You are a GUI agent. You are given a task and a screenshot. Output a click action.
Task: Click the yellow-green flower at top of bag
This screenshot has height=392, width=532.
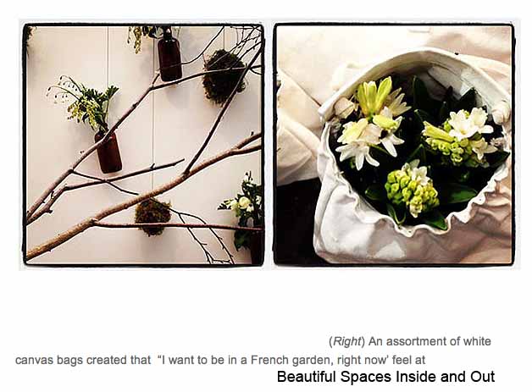375,95
